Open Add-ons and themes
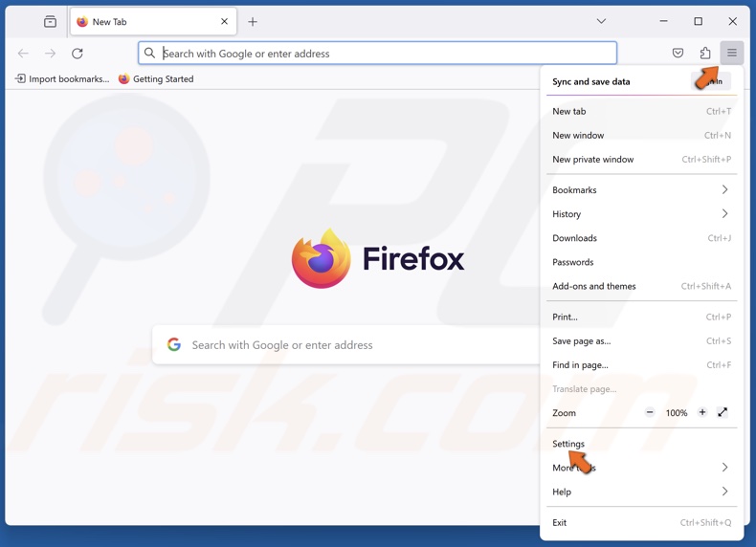The width and height of the screenshot is (756, 547). (x=642, y=286)
